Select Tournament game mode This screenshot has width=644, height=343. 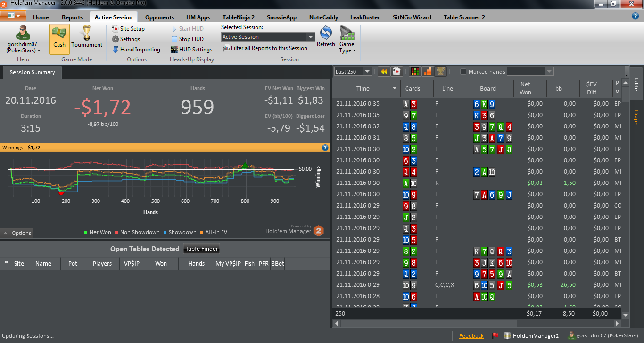pyautogui.click(x=87, y=37)
